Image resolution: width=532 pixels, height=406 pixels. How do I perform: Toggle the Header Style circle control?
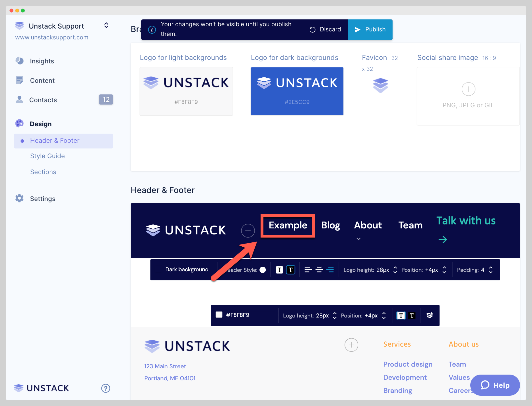263,270
